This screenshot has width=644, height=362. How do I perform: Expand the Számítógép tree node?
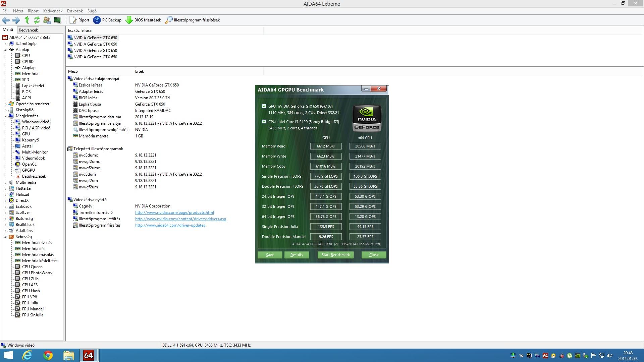click(x=5, y=44)
